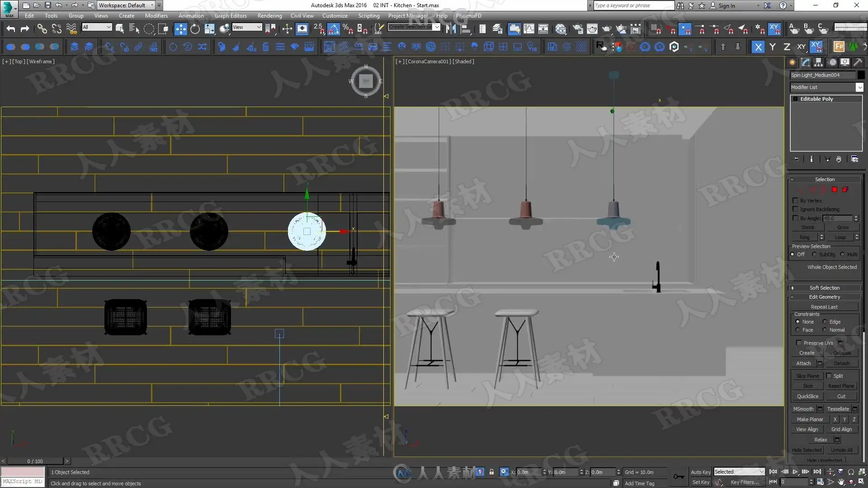
Task: Enable the By Vertex checkbox
Action: click(795, 200)
